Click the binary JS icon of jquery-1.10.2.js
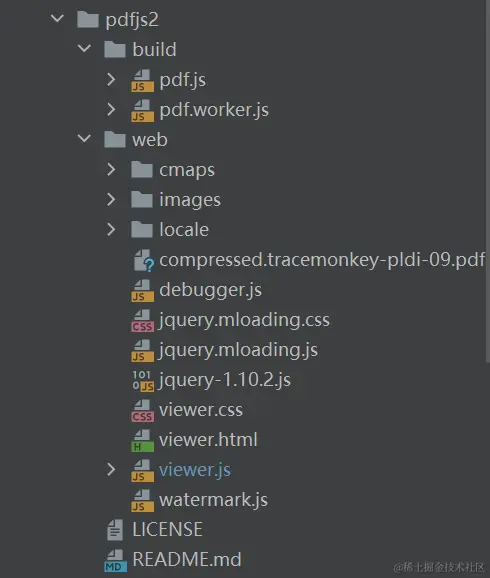Image resolution: width=490 pixels, height=578 pixels. coord(143,380)
